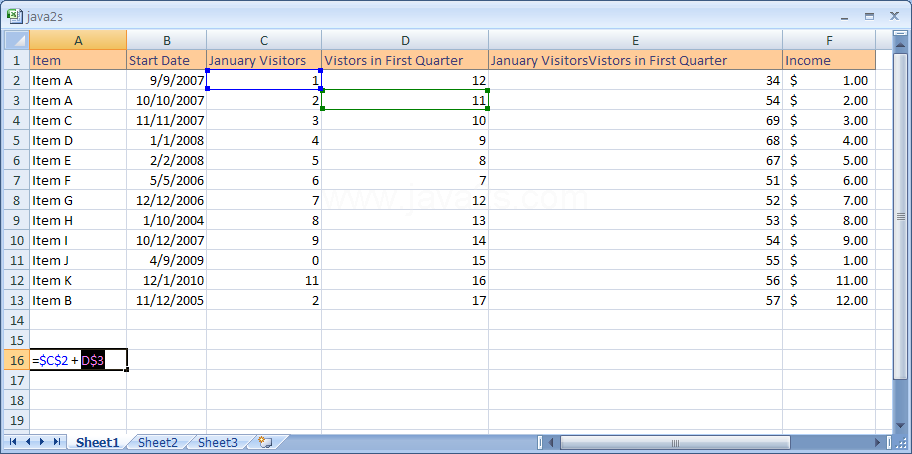The height and width of the screenshot is (454, 912).
Task: Switch to the Sheet2 tab
Action: pos(158,442)
